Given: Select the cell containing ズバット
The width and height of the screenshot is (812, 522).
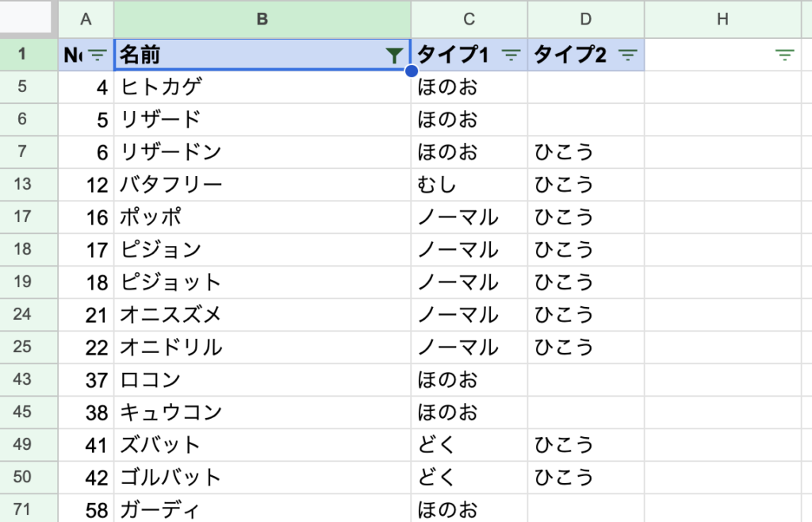Looking at the screenshot, I should [262, 445].
